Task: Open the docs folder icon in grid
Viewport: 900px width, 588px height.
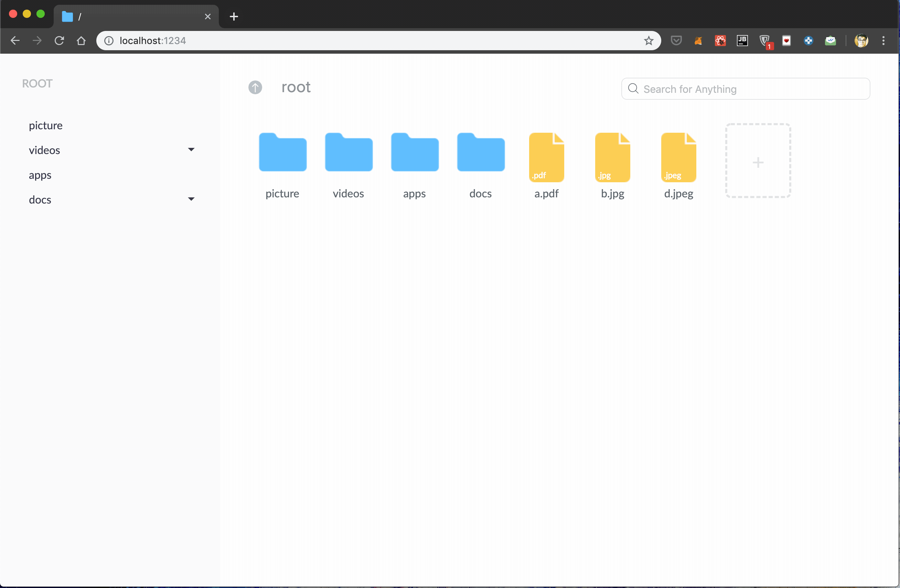Action: pos(480,153)
